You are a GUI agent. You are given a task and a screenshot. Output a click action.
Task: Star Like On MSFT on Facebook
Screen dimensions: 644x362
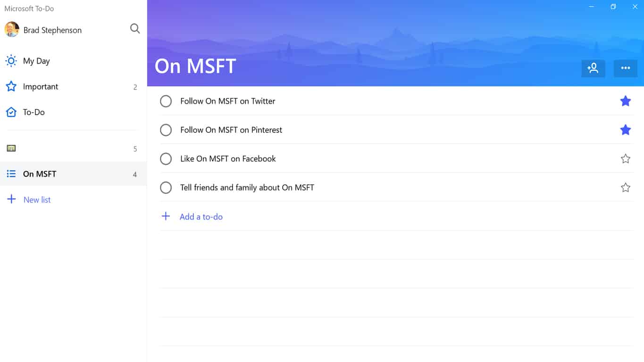(626, 159)
